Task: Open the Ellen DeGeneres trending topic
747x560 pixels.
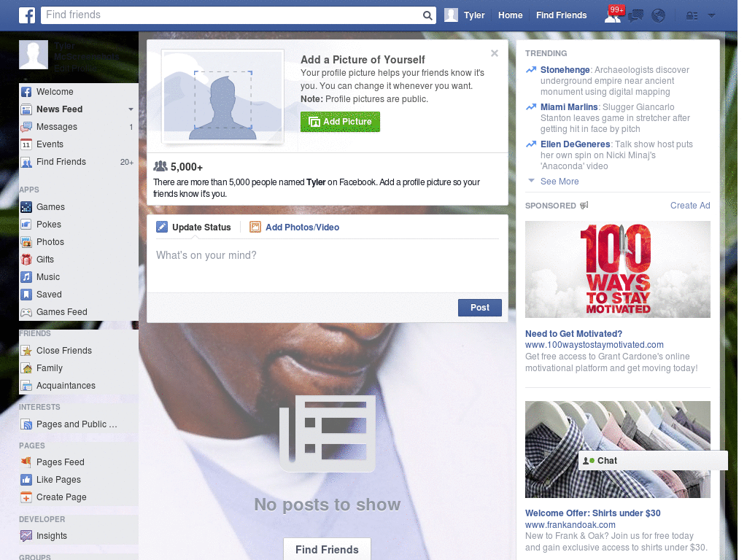Action: click(x=575, y=144)
